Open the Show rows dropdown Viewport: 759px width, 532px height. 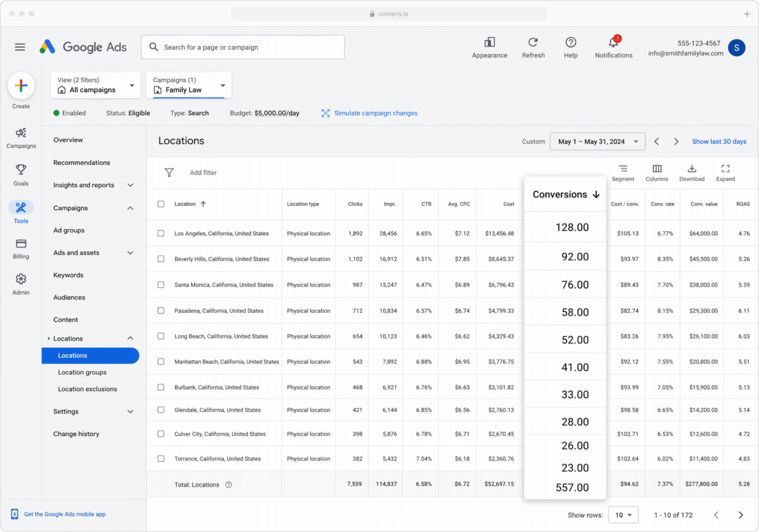pos(623,515)
